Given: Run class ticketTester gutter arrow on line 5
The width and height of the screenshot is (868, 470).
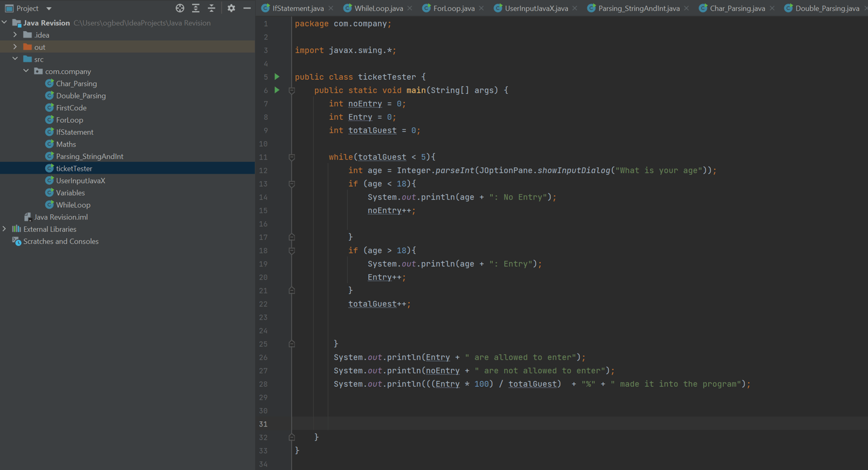Looking at the screenshot, I should tap(277, 76).
